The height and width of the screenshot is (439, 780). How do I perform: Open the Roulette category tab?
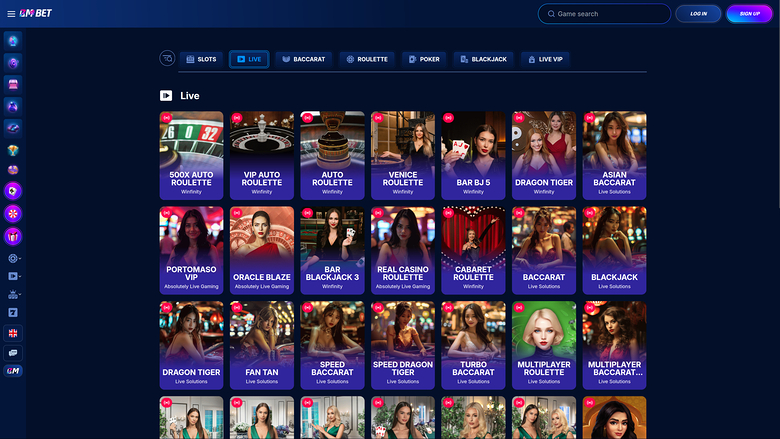[366, 59]
